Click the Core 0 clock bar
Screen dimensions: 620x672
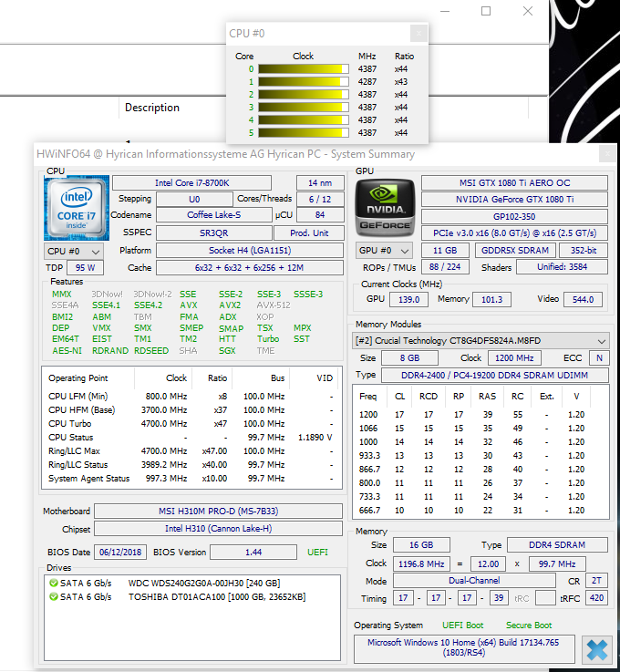tap(303, 69)
